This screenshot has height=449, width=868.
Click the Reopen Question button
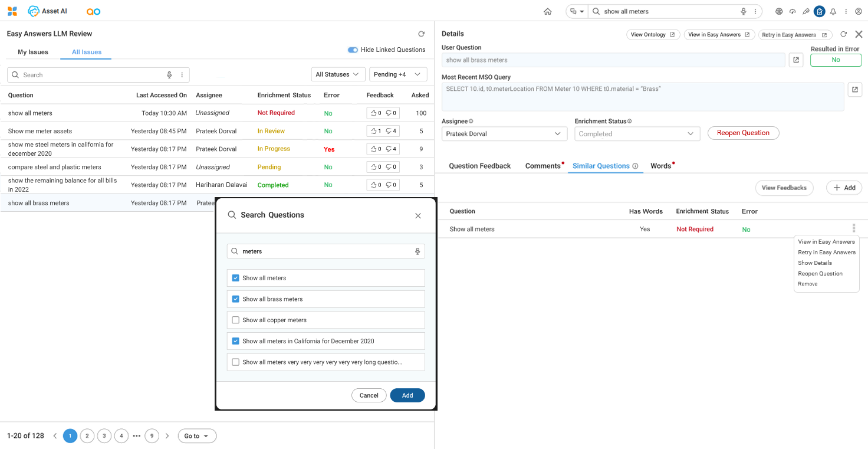click(x=743, y=133)
